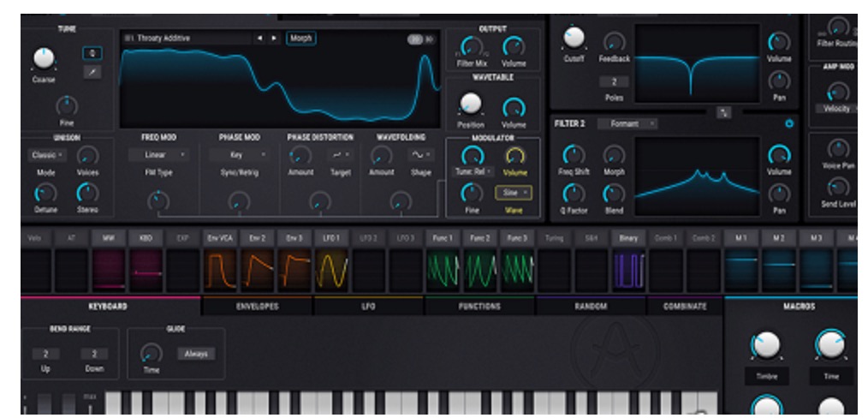
Task: Switch to the RANDOM tab
Action: pyautogui.click(x=591, y=306)
